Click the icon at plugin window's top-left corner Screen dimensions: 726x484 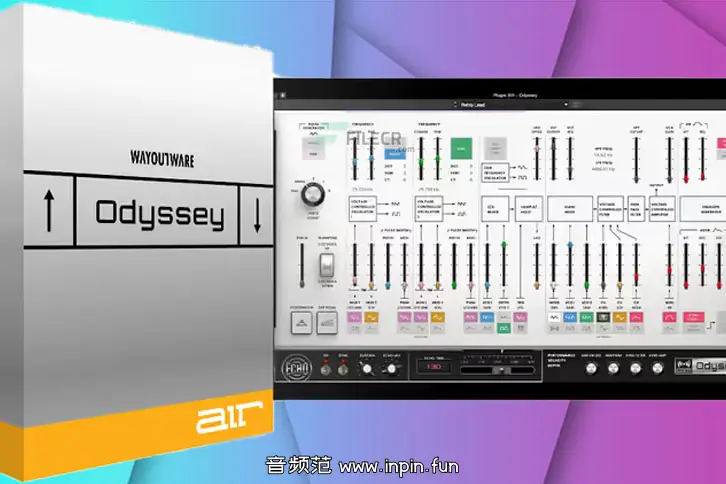pos(282,95)
